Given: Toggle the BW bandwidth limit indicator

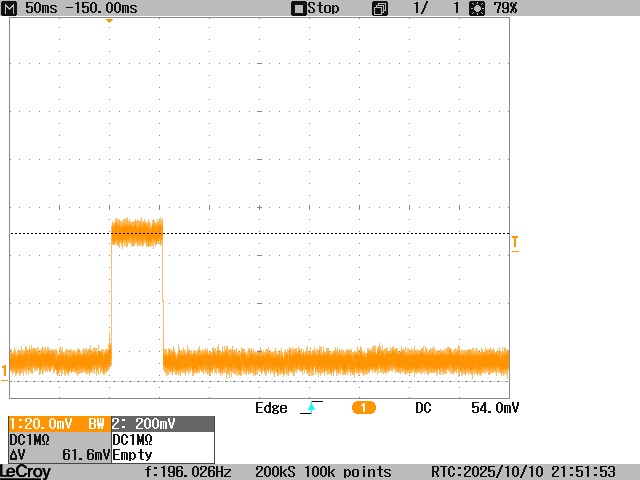Looking at the screenshot, I should click(96, 424).
